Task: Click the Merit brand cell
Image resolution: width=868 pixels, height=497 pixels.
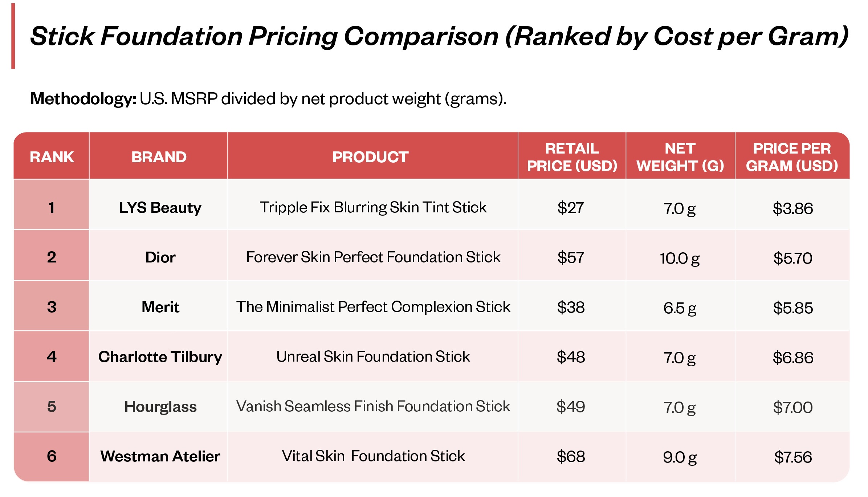Action: pos(160,307)
